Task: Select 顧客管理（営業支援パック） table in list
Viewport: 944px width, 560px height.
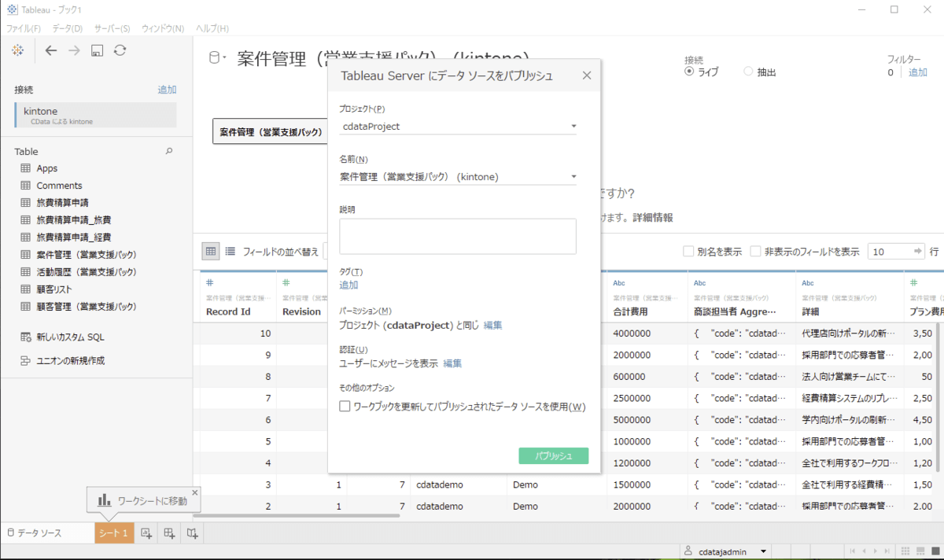Action: tap(87, 307)
